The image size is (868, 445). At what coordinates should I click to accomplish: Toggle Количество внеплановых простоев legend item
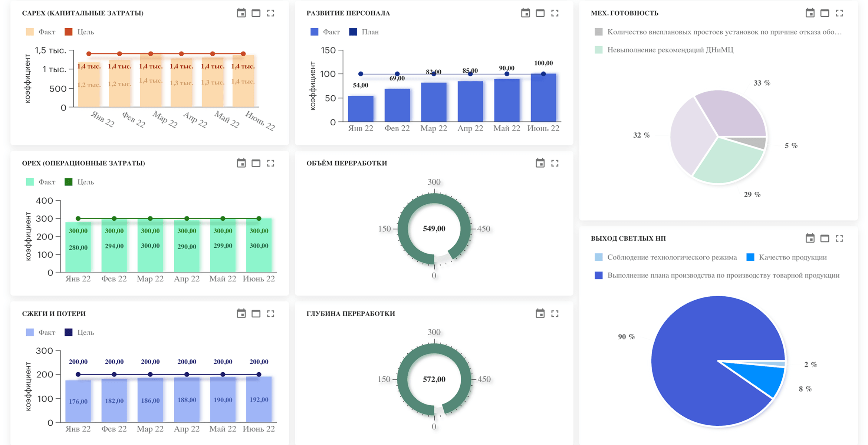(x=718, y=32)
